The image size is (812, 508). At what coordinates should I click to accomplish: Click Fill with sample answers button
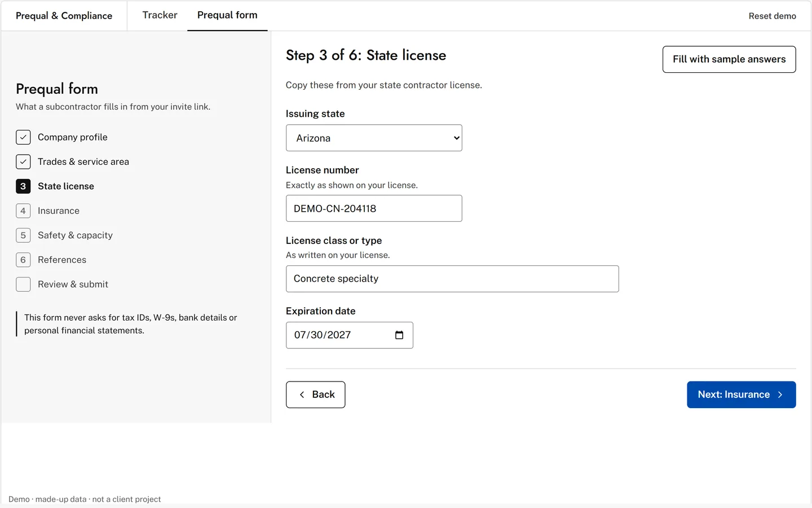click(x=729, y=59)
